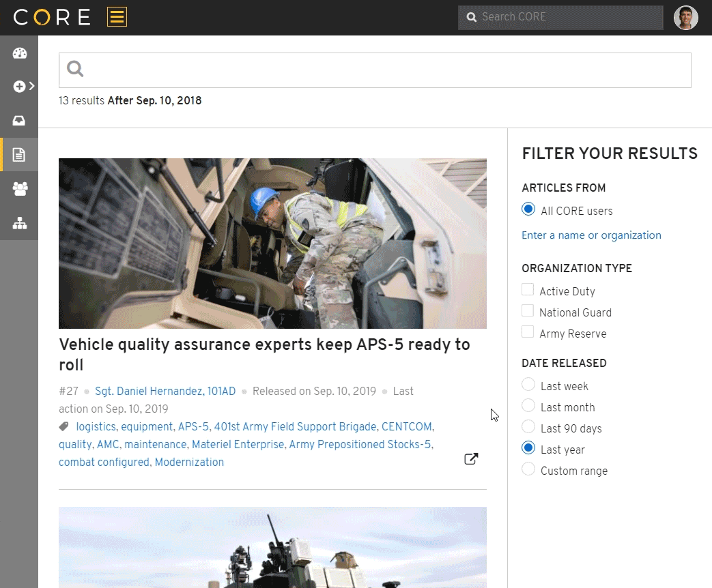712x588 pixels.
Task: Click 'Released on Sep. 10, 2019' text
Action: tap(314, 391)
